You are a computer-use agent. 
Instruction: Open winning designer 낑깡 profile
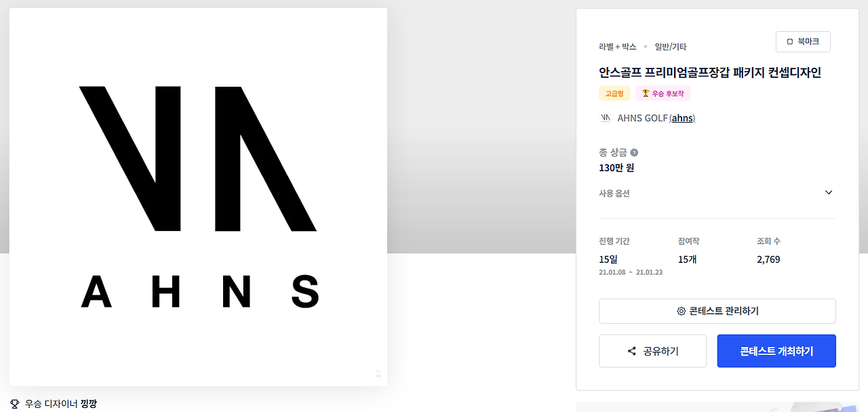click(x=89, y=404)
